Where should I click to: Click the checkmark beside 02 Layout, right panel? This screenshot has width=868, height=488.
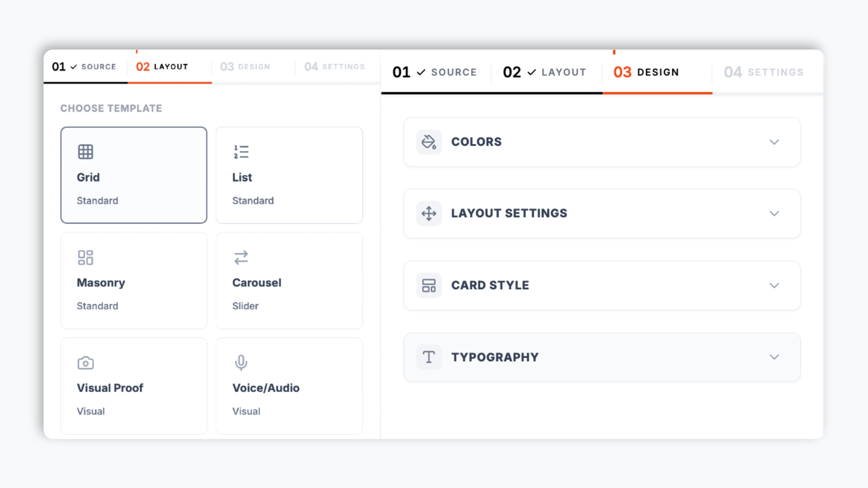click(531, 72)
